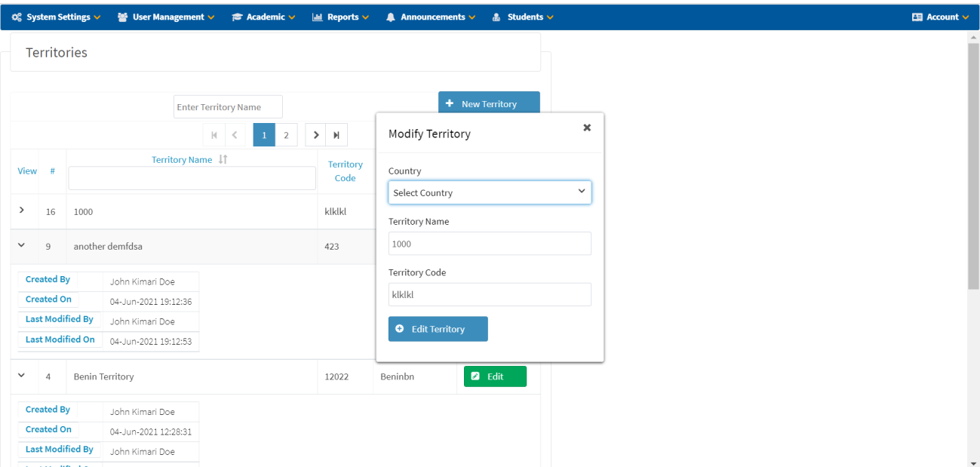
Task: Collapse the Benin Territory row
Action: coord(21,375)
